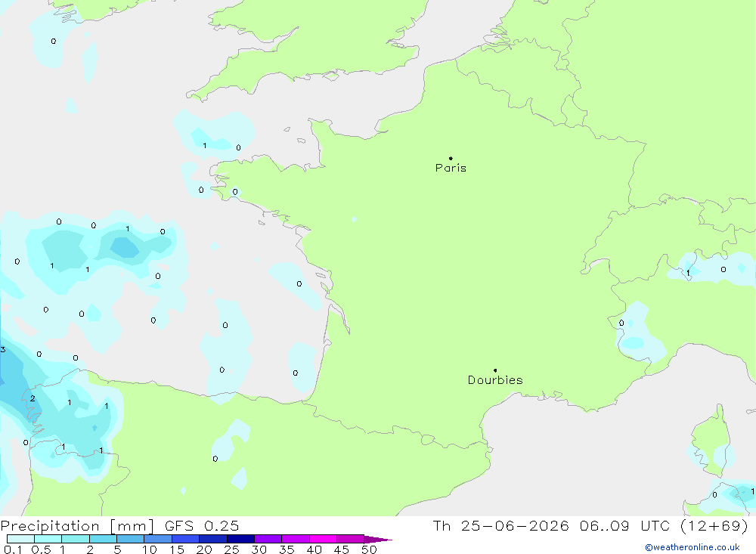Viewport: 756px width, 554px height.
Task: Select the 40 mm magenta legend swatch
Action: pos(323,539)
